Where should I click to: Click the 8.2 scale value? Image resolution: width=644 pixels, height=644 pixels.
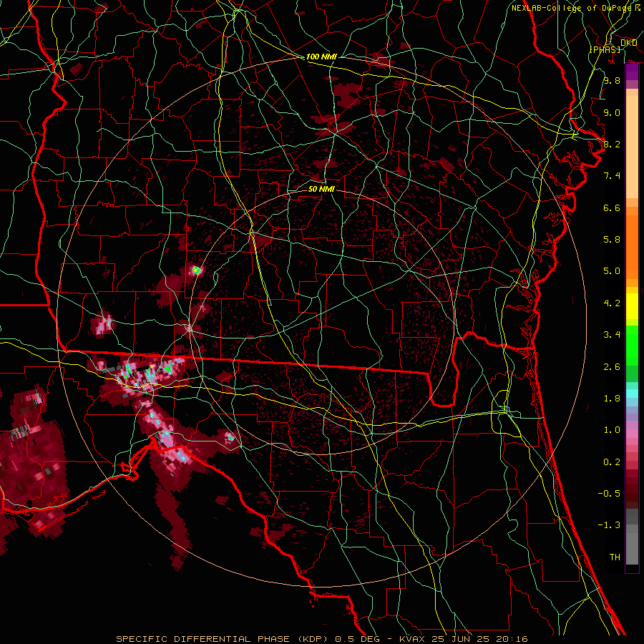coord(612,144)
